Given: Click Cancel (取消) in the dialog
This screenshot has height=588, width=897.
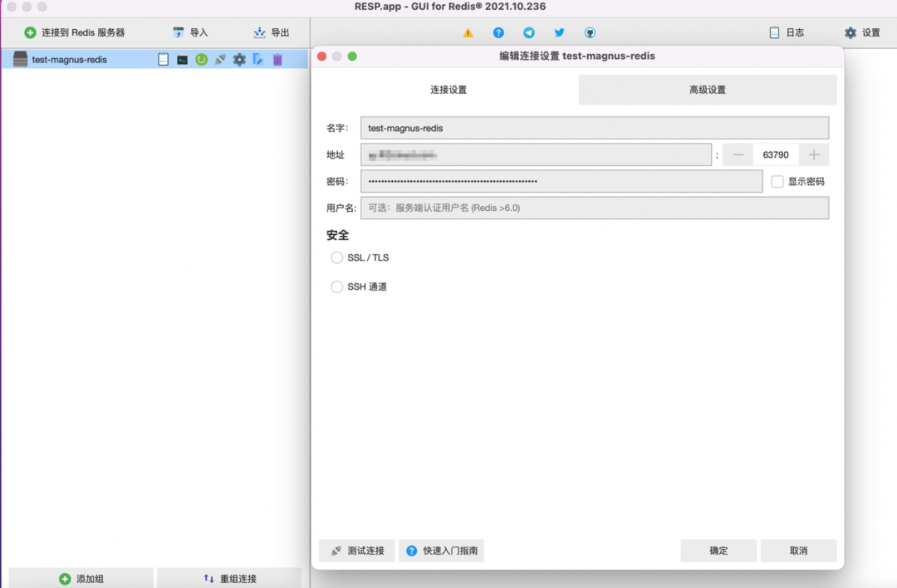Looking at the screenshot, I should 799,551.
